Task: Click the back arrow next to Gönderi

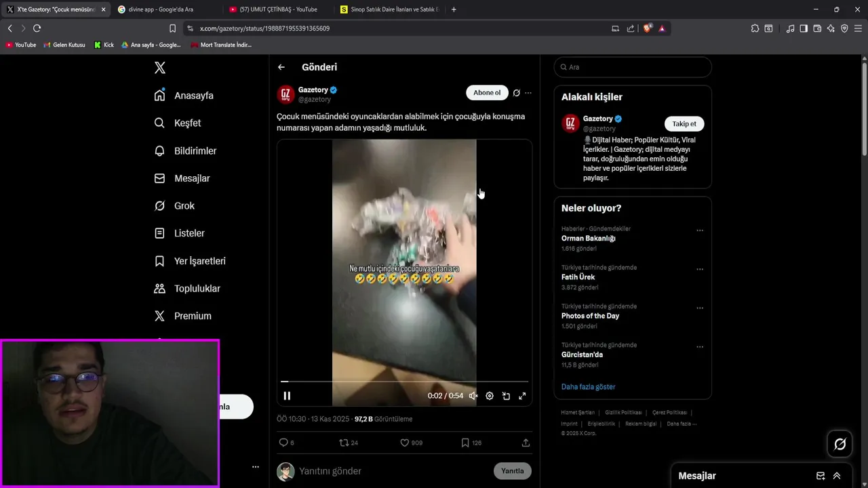Action: coord(281,67)
